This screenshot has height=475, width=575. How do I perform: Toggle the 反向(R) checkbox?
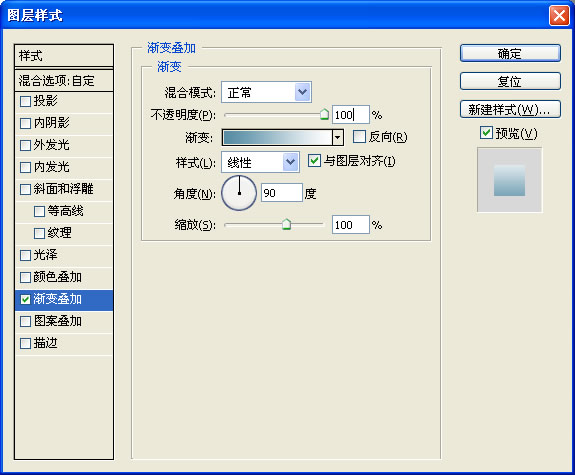click(x=359, y=136)
